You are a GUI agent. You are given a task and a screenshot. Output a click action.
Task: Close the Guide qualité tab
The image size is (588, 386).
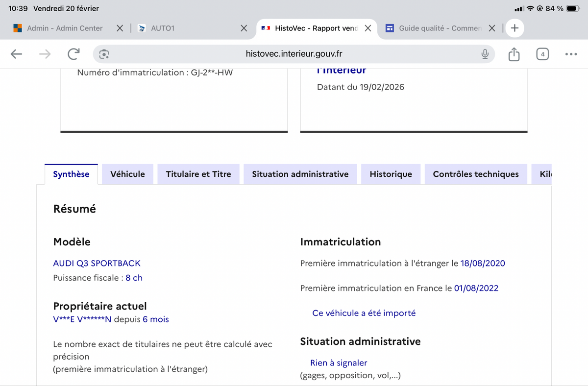point(492,28)
